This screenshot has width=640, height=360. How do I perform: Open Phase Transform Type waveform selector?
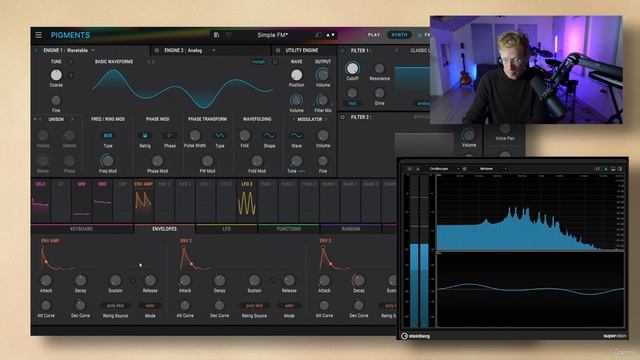tap(220, 136)
